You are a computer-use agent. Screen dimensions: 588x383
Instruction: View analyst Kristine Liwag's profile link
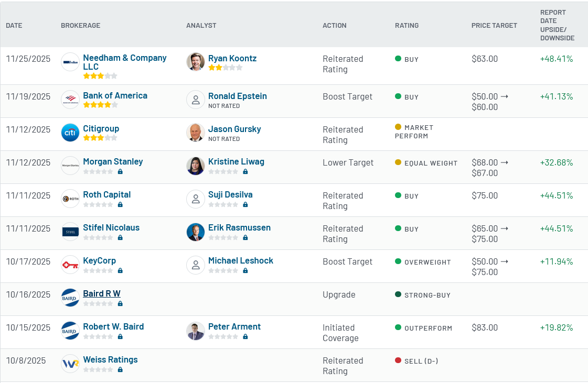(x=236, y=161)
